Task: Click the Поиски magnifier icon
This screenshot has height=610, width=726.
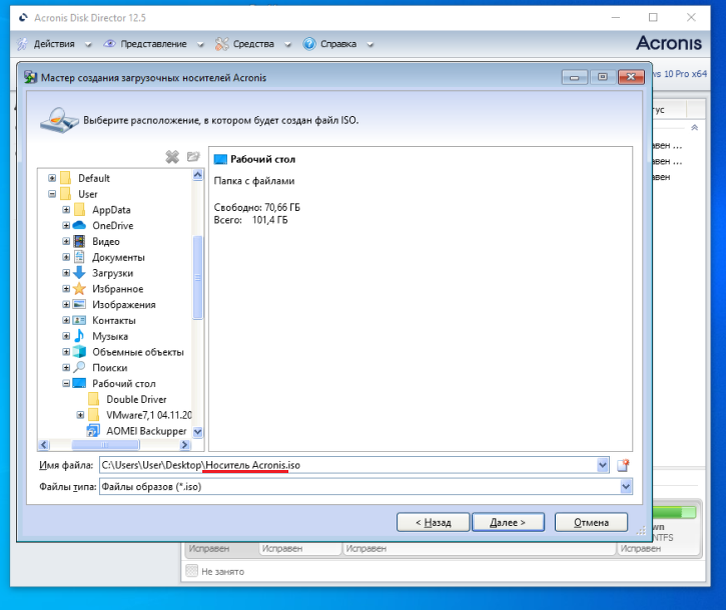Action: [80, 367]
